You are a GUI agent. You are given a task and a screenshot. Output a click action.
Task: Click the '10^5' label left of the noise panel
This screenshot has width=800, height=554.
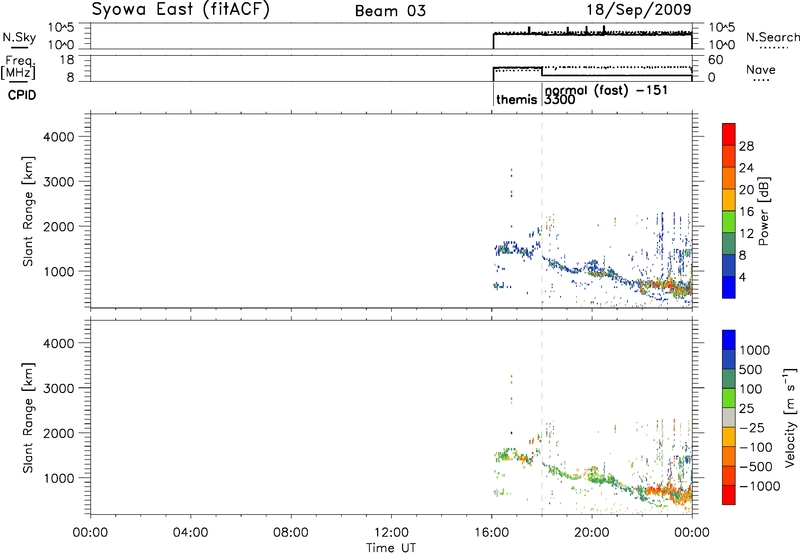(61, 28)
